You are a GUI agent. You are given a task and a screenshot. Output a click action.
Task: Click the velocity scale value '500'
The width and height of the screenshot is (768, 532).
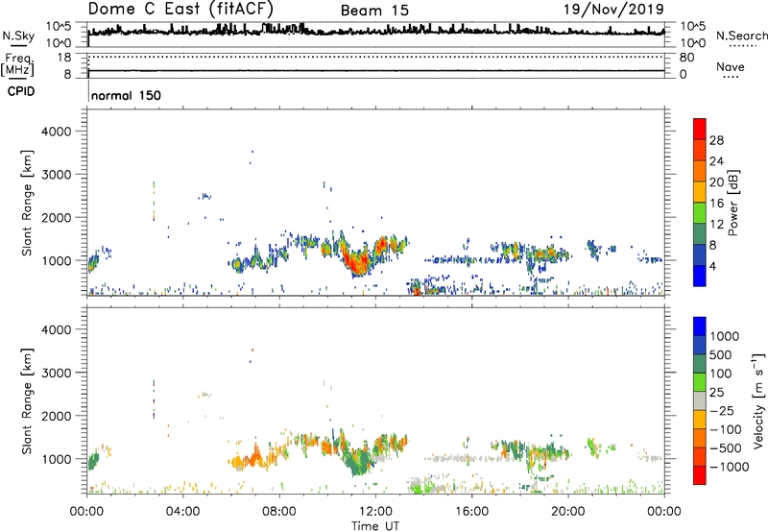click(721, 355)
